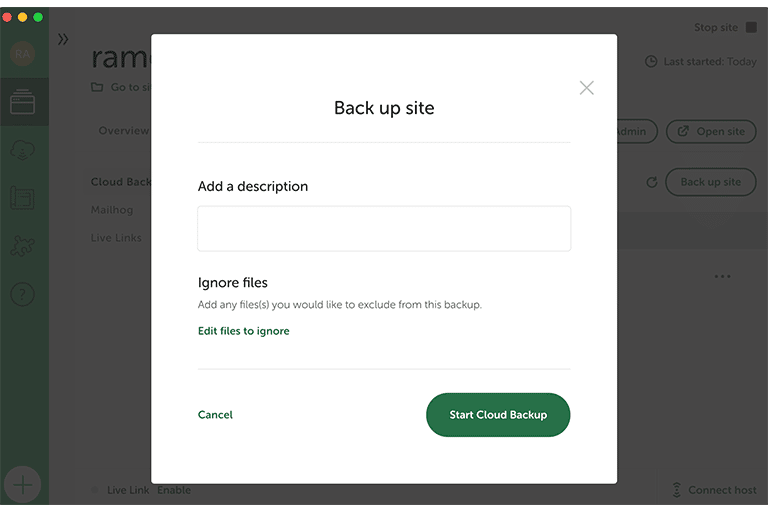Click the Go to site folder icon
Viewport: 768px width, 512px height.
coord(97,87)
